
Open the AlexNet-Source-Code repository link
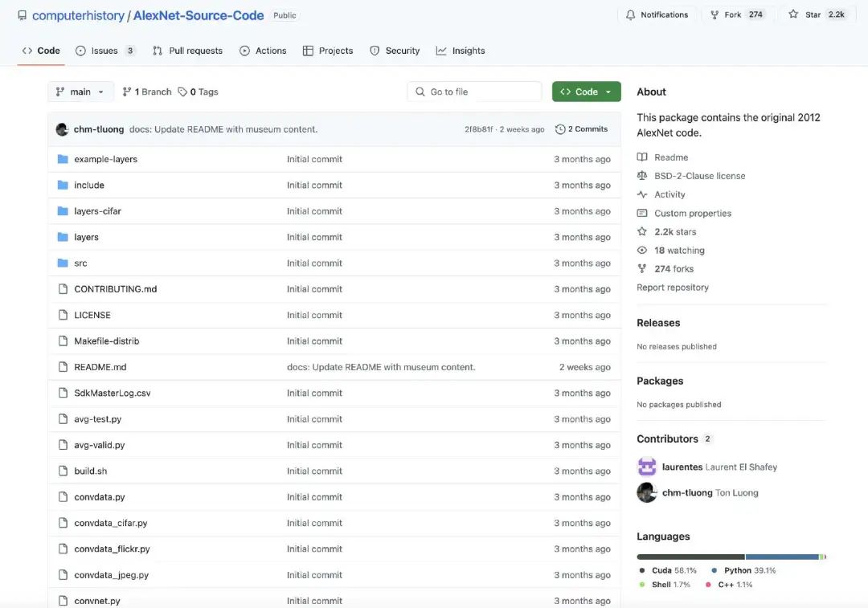(199, 15)
